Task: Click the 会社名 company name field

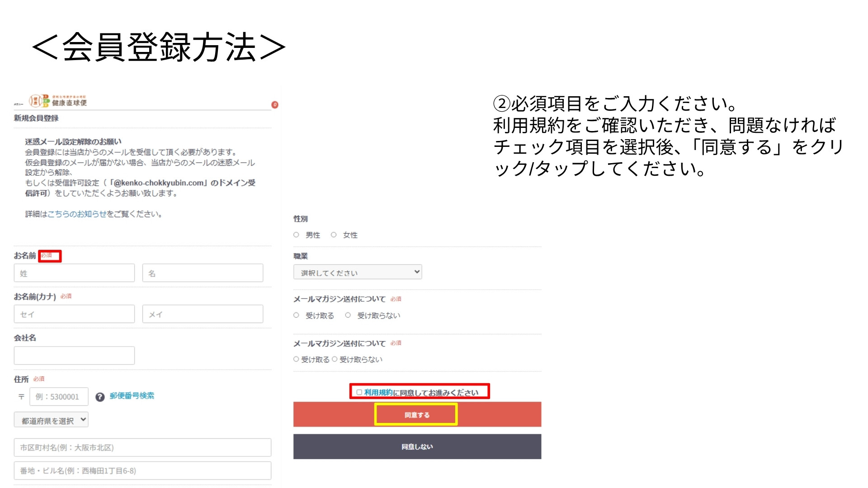Action: click(x=74, y=355)
